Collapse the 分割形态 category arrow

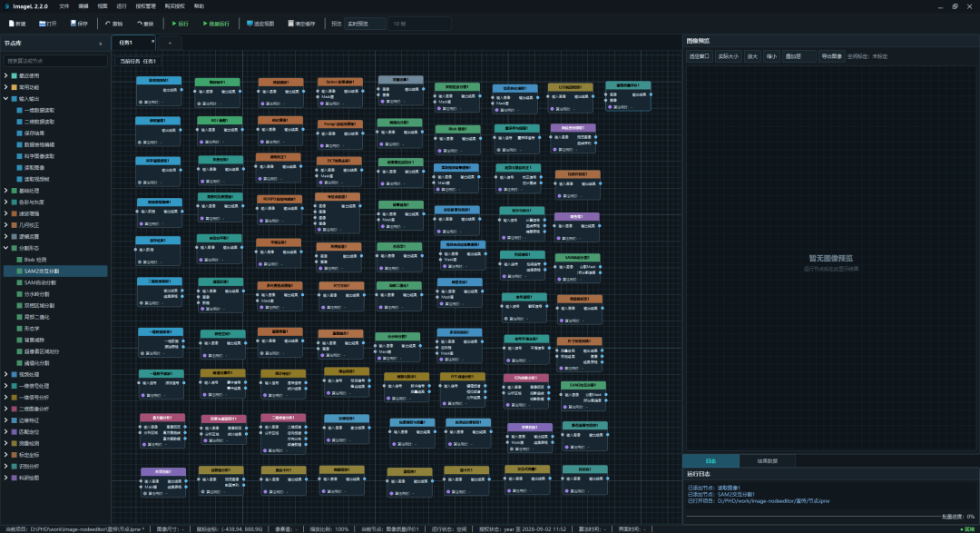click(6, 249)
